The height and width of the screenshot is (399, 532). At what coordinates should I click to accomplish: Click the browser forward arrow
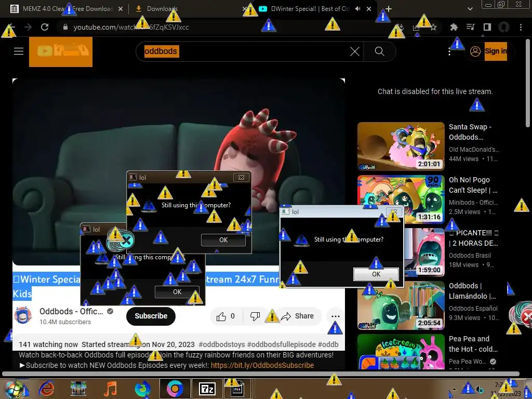[28, 27]
